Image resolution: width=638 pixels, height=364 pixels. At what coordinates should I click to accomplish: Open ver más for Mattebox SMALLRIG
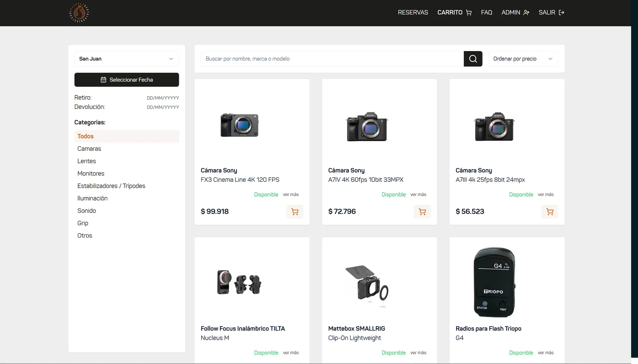[418, 353]
